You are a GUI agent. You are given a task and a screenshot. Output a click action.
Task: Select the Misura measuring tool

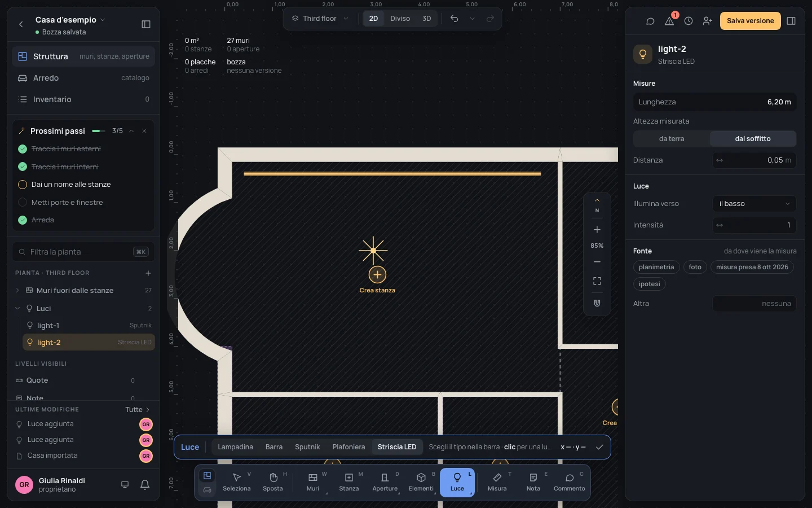click(x=497, y=483)
